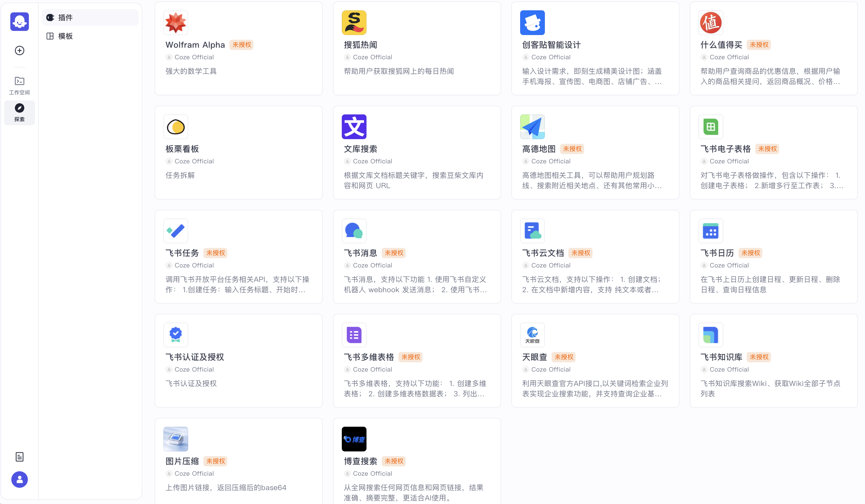
Task: Click the 飞书任务 checkmark icon
Action: 176,231
